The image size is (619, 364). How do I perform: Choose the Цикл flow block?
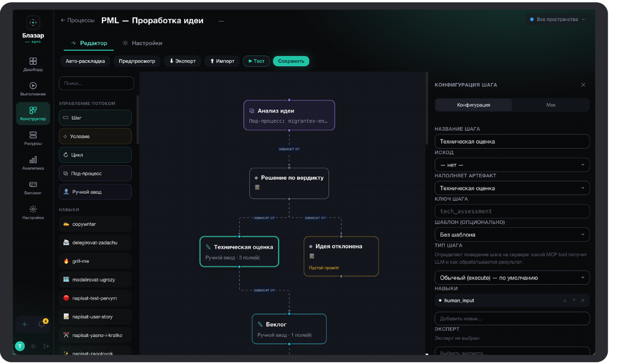tap(95, 155)
